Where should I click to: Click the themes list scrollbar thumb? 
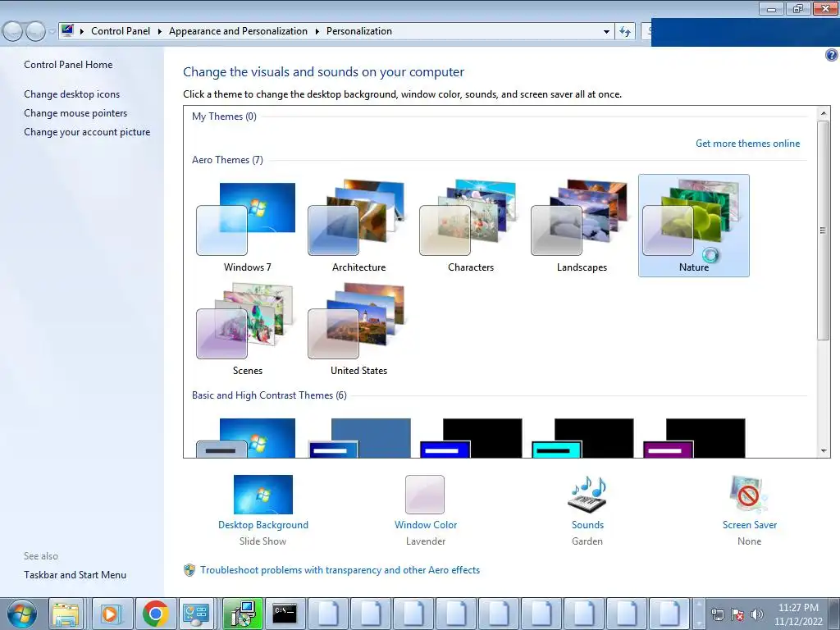click(824, 231)
